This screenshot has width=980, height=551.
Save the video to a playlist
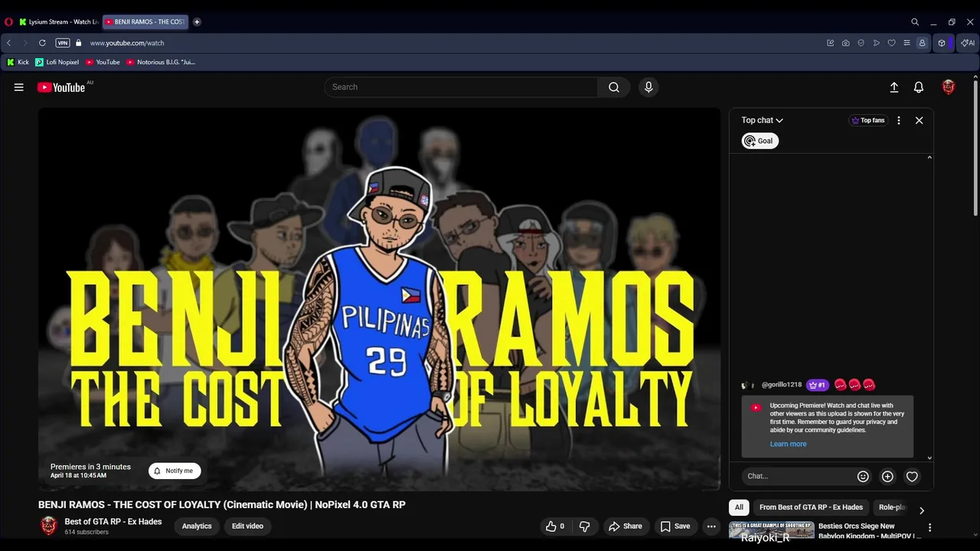click(x=675, y=527)
